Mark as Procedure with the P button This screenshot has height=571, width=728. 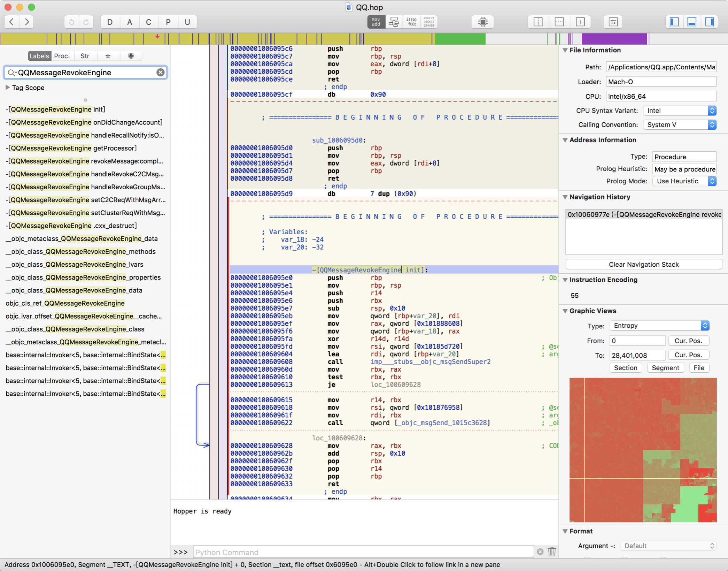point(168,22)
